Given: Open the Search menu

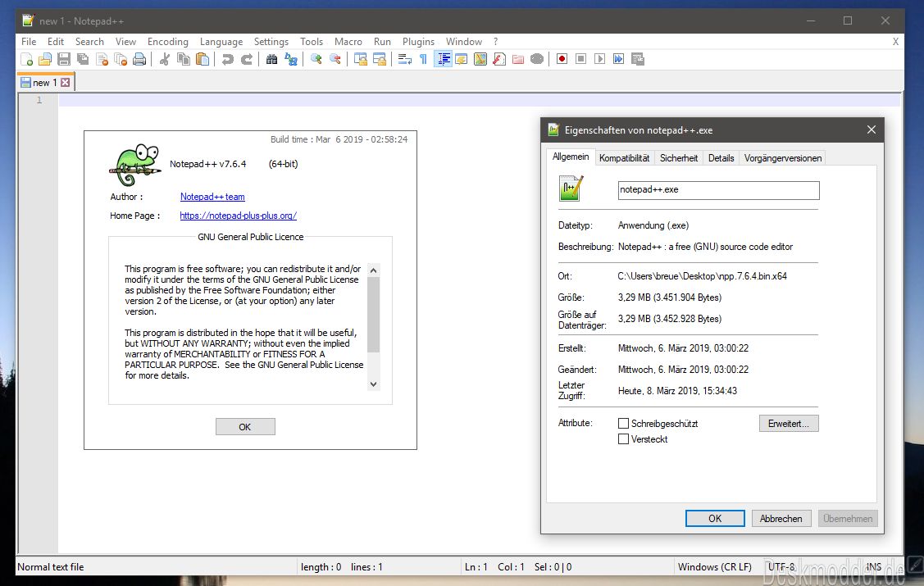Looking at the screenshot, I should point(89,42).
